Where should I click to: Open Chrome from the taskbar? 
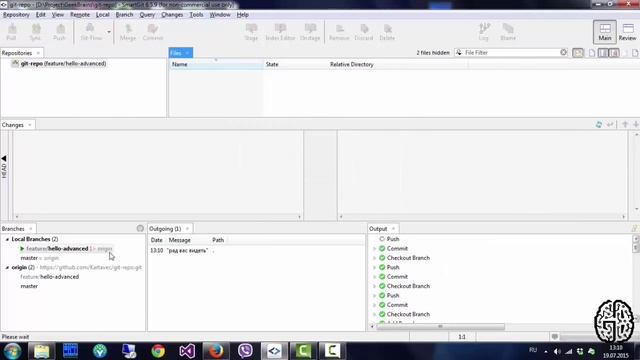point(158,351)
